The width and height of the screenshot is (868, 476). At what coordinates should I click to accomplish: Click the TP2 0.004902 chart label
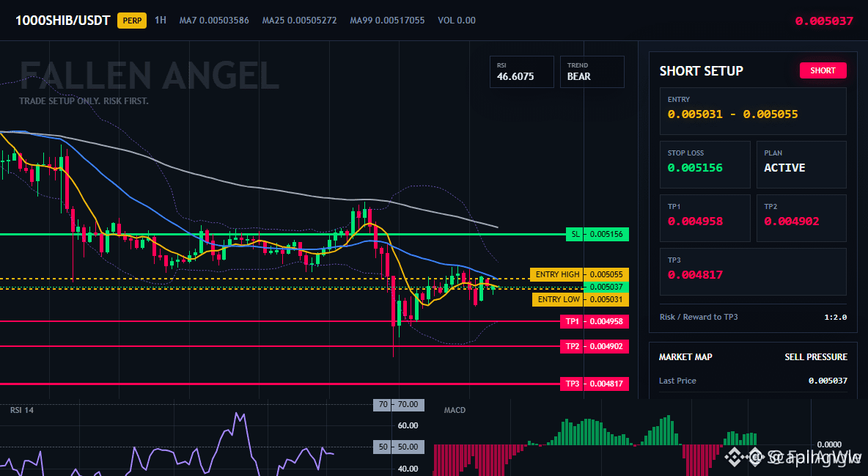[595, 346]
